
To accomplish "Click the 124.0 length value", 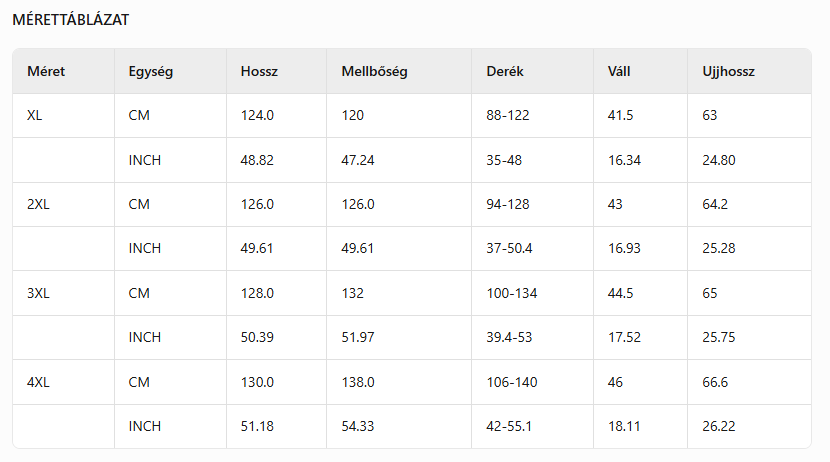I will [x=257, y=116].
